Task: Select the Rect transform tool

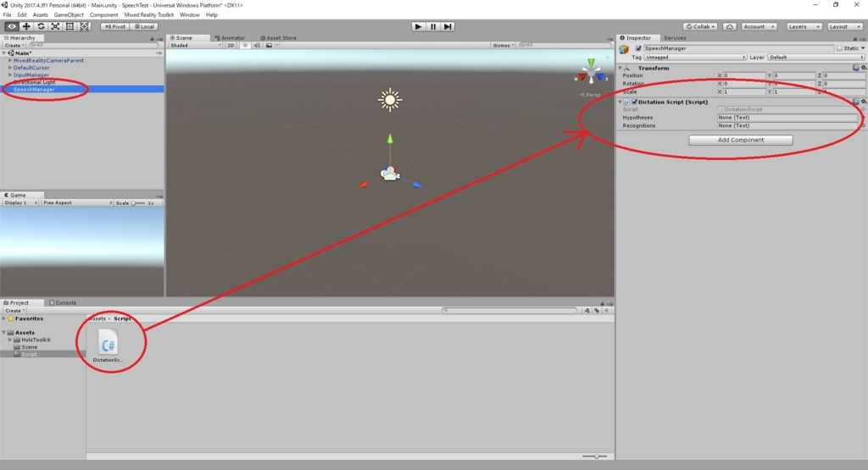Action: [x=70, y=26]
